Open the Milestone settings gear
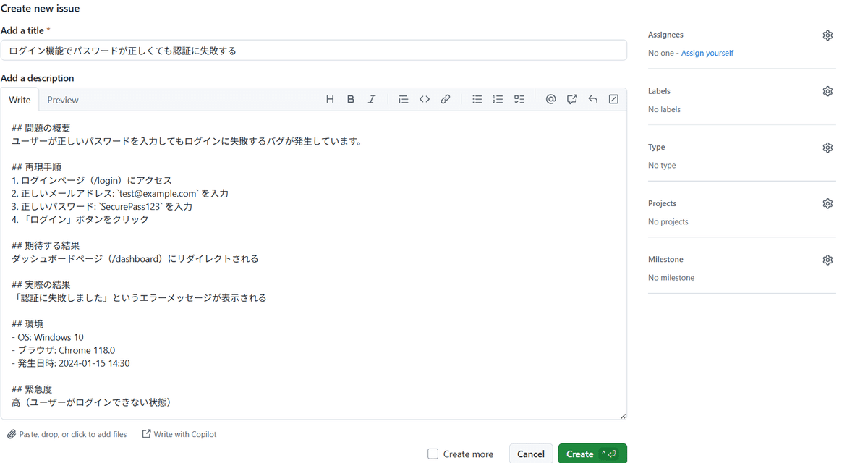Screen dimensions: 868x463 (x=827, y=259)
